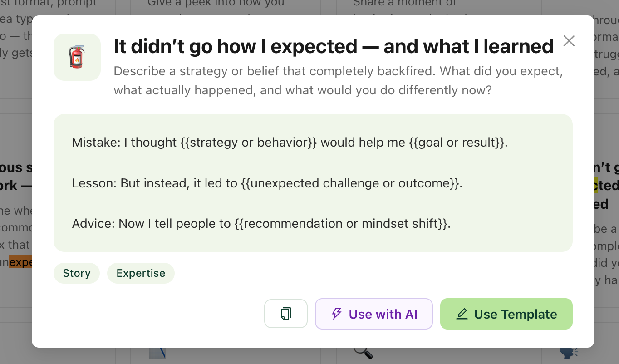Click the dialog title 'It didn't go how I expected'
This screenshot has height=364, width=619.
pos(334,46)
